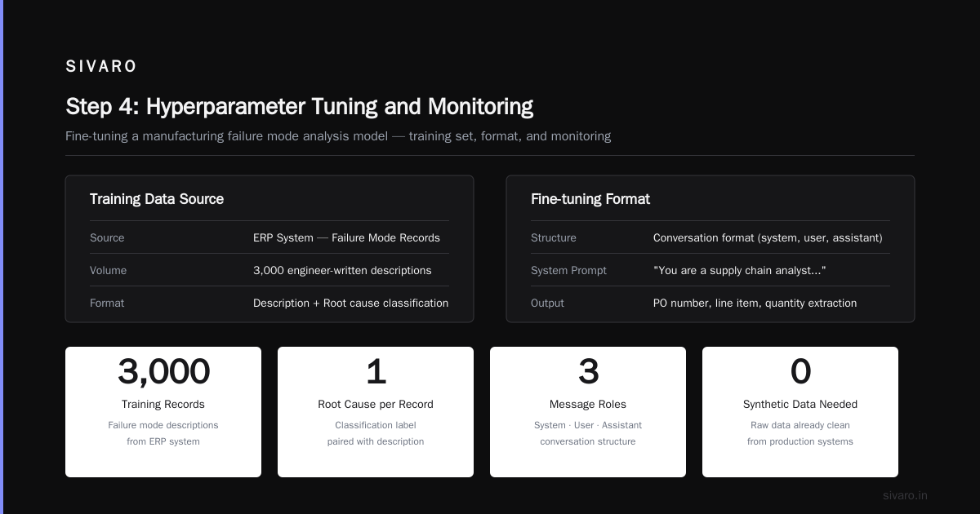980x514 pixels.
Task: Click the Root Cause per Record label
Action: tap(376, 404)
